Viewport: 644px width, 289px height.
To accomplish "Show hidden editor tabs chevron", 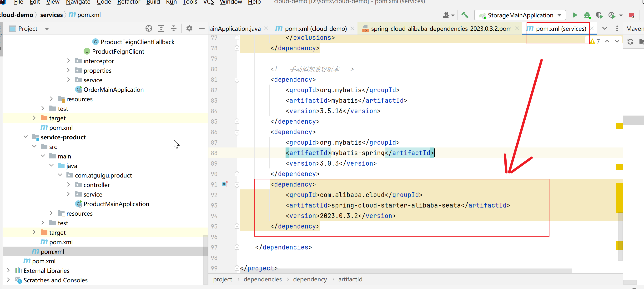I will (x=604, y=28).
